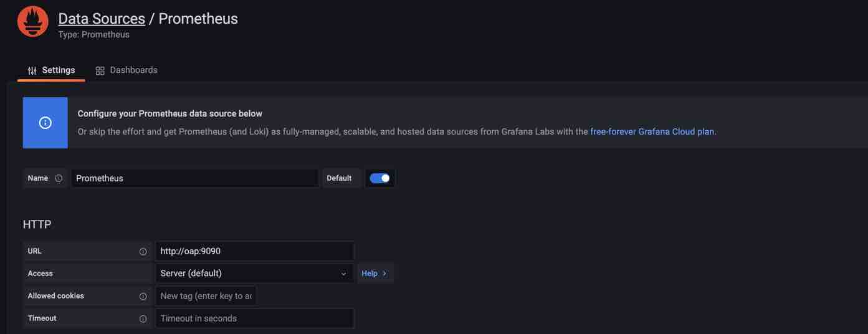Expand the Help section next to Access

pyautogui.click(x=374, y=274)
